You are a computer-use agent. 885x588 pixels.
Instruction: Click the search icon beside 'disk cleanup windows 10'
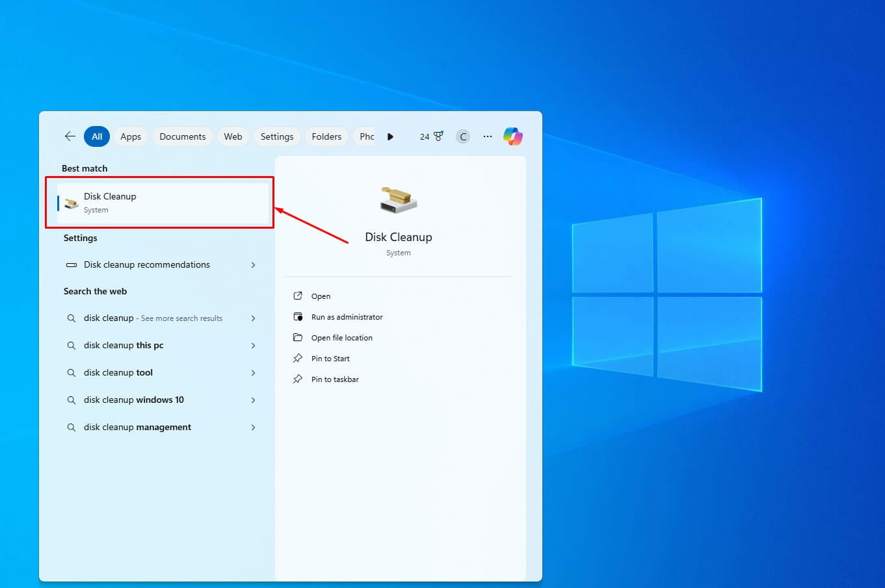tap(72, 400)
